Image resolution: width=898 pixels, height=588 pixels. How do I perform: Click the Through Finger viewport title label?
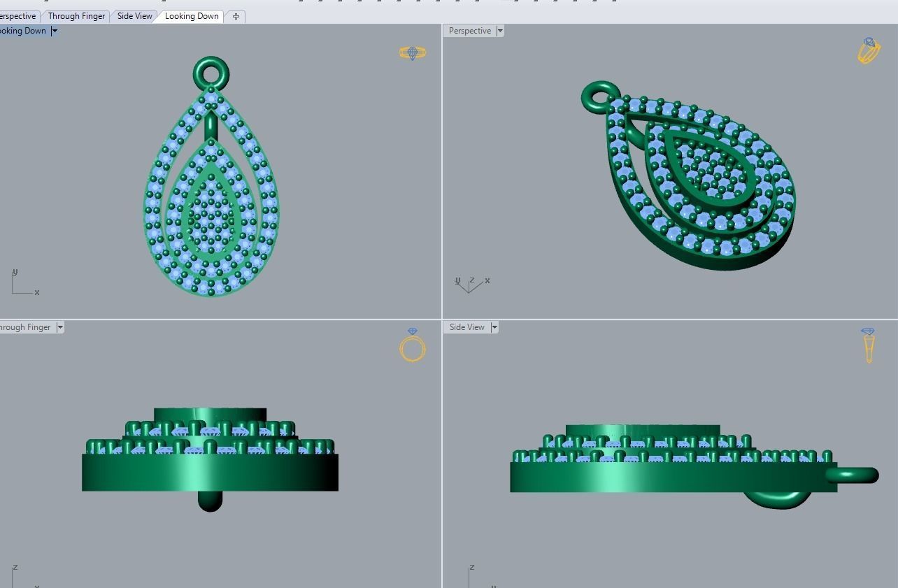(x=26, y=327)
